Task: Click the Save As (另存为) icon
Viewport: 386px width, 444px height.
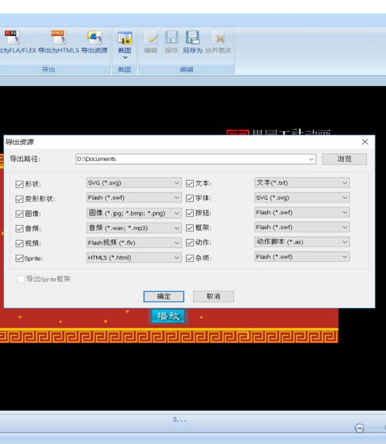Action: 192,38
